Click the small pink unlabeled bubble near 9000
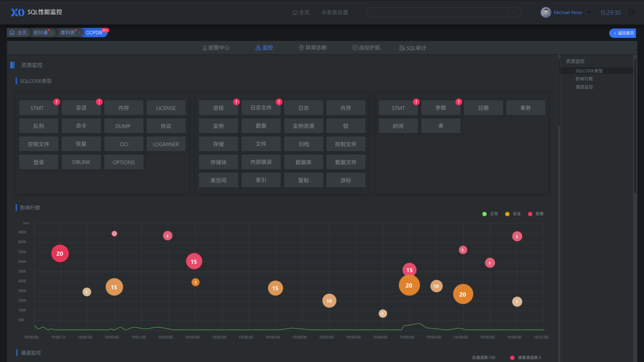 click(x=114, y=234)
